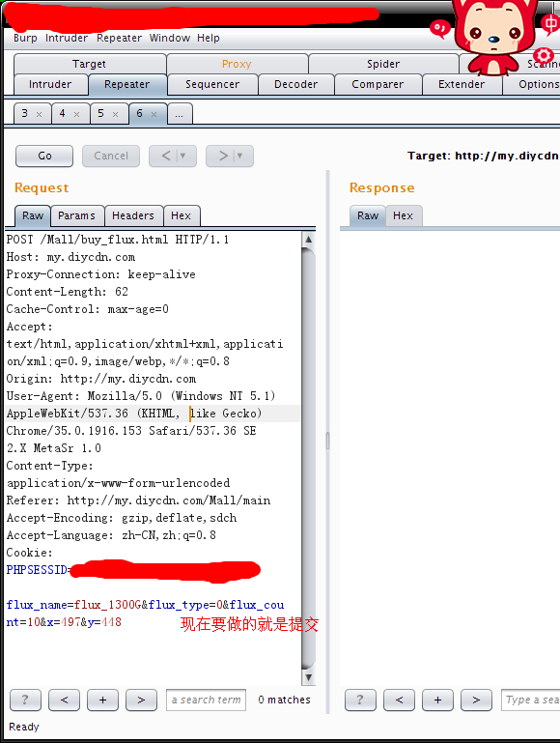
Task: Switch to the Spider tab
Action: (x=383, y=64)
